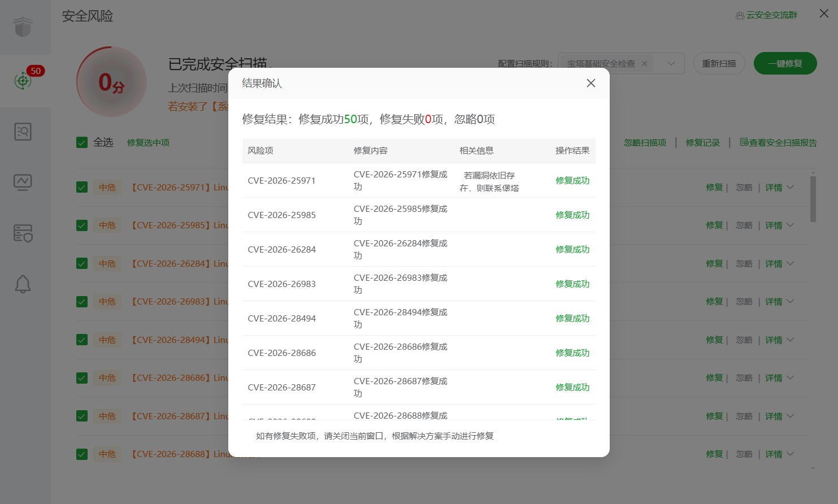Remove the 宝塔基础安全检查 tag with x
This screenshot has width=838, height=504.
coord(644,63)
